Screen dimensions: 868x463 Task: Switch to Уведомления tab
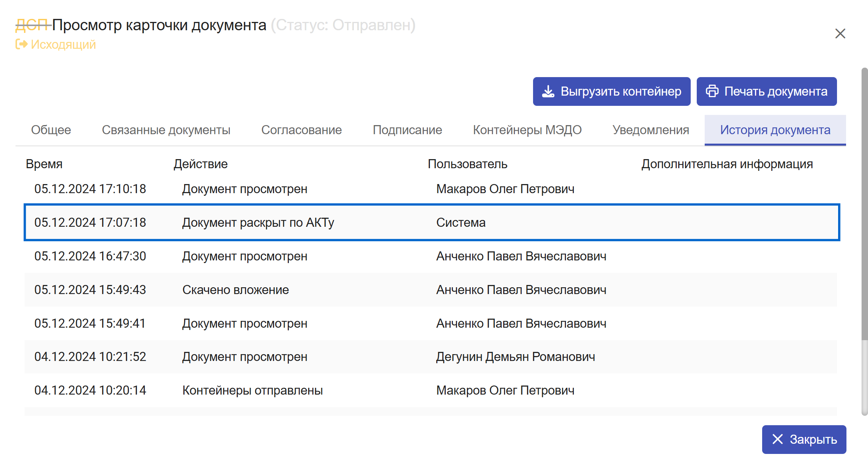click(651, 130)
